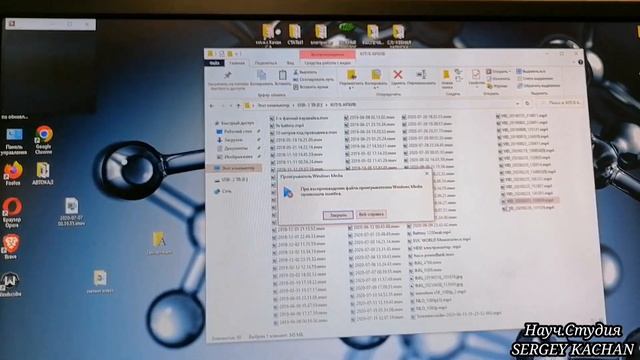Open the address bar history dropdown arrow
Image resolution: width=640 pixels, height=360 pixels.
tap(518, 103)
